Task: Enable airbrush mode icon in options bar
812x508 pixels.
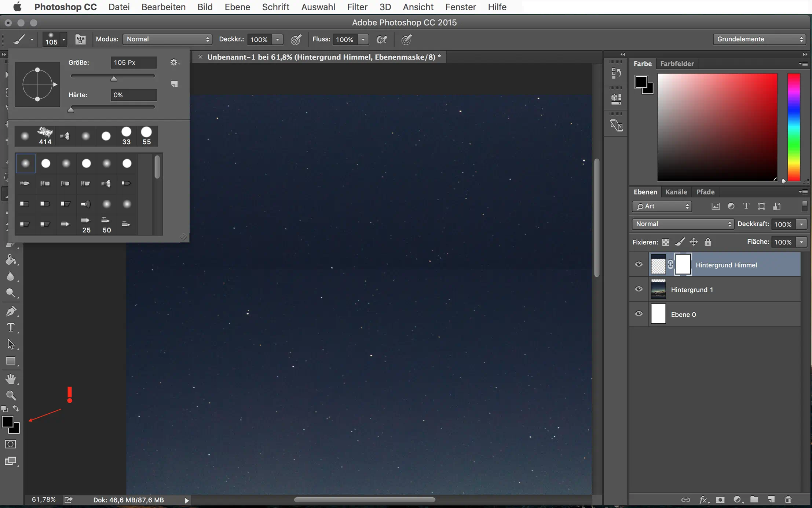Action: (382, 39)
